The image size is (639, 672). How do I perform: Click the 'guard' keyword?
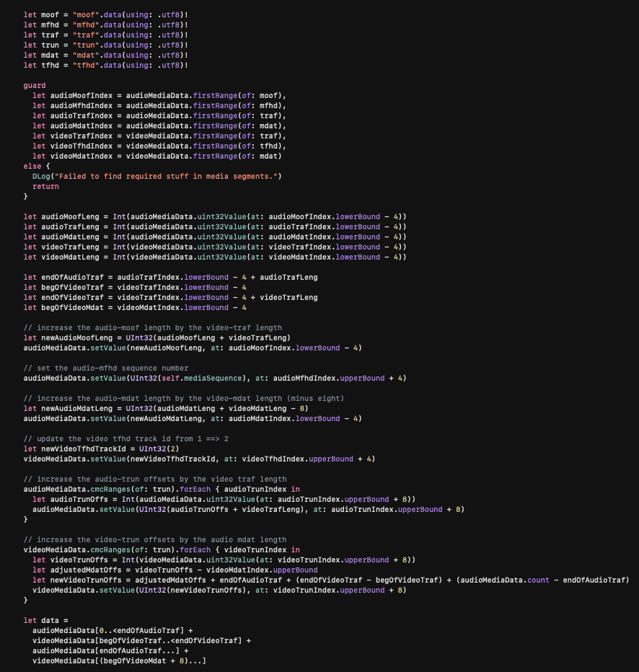click(x=35, y=86)
